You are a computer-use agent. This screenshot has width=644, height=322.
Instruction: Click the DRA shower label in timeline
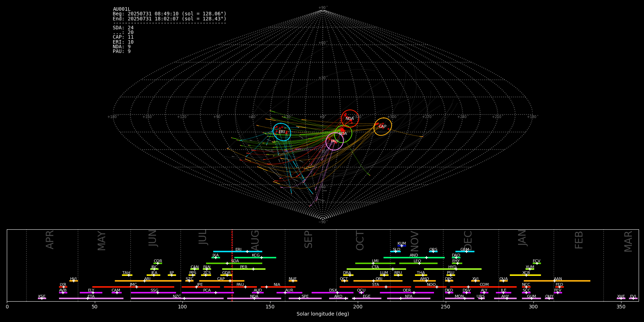coord(347,273)
